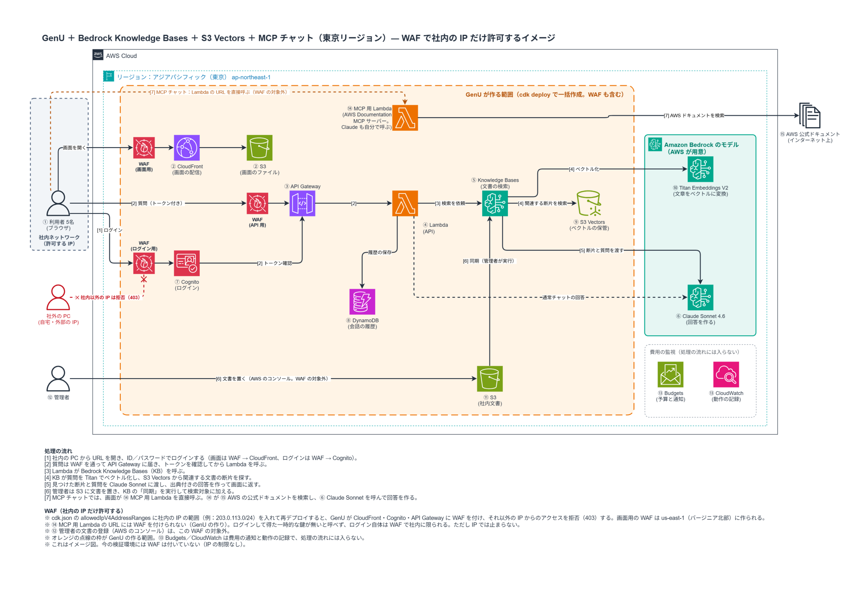Image resolution: width=851 pixels, height=616 pixels.
Task: Select the '[2] トークン確認' arrow label
Action: (x=275, y=263)
